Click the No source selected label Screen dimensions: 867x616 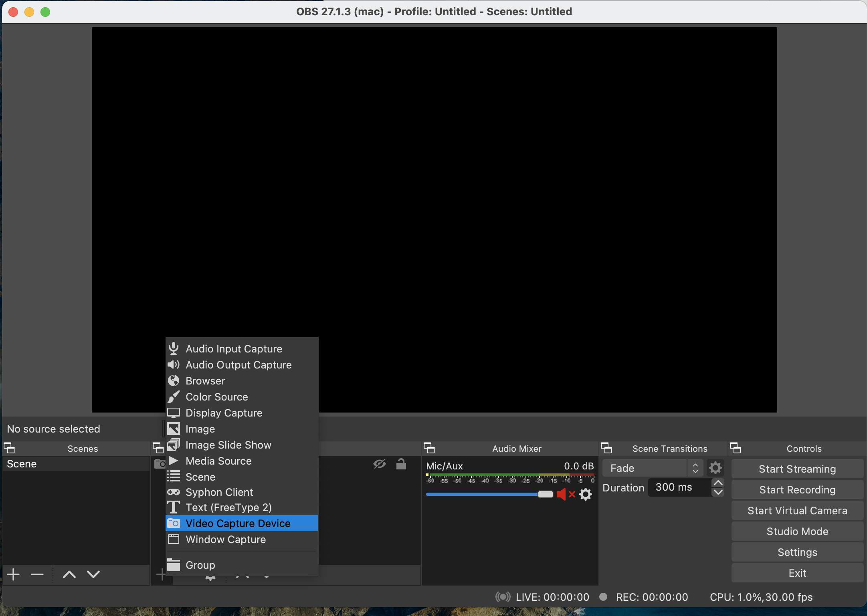click(x=53, y=429)
